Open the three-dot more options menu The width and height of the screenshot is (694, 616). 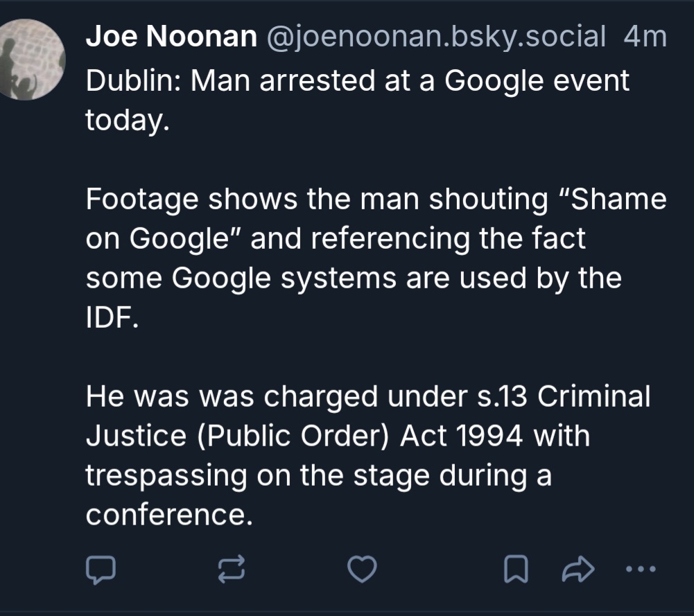[x=639, y=570]
